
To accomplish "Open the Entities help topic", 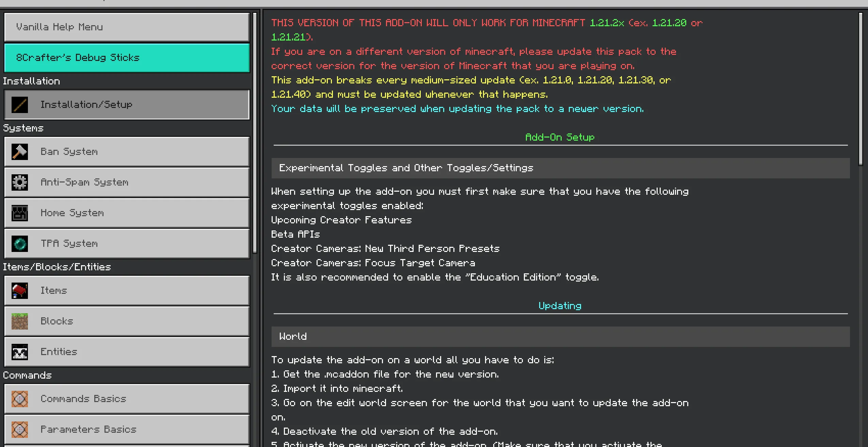I will point(127,352).
